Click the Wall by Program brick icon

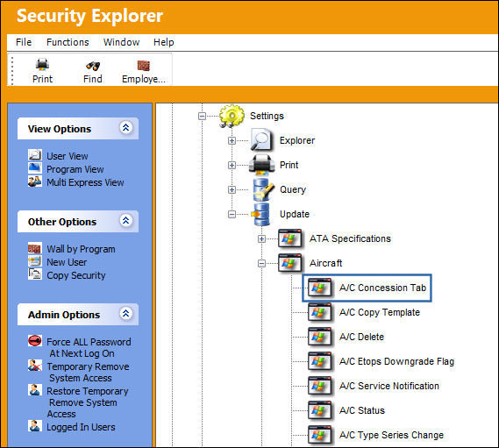[x=35, y=248]
